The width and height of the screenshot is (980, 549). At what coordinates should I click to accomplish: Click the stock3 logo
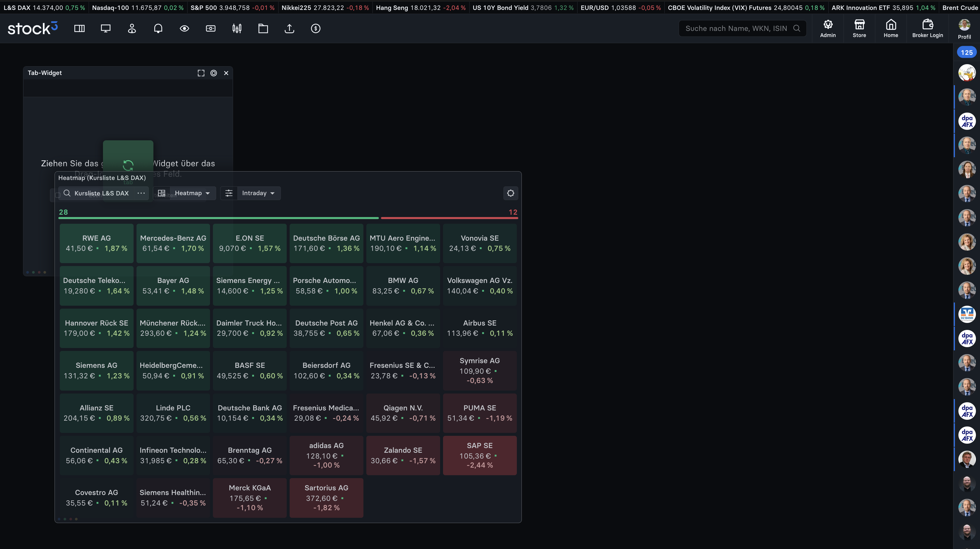tap(33, 28)
